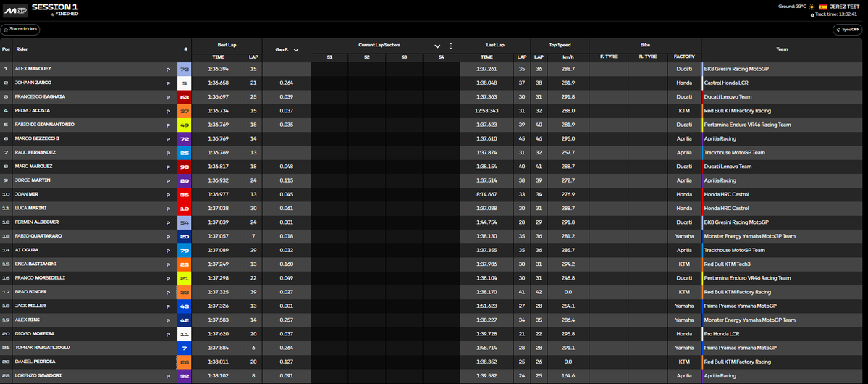Click the P pit icon in Jack Miller's row
Image resolution: width=868 pixels, height=384 pixels.
tap(168, 306)
